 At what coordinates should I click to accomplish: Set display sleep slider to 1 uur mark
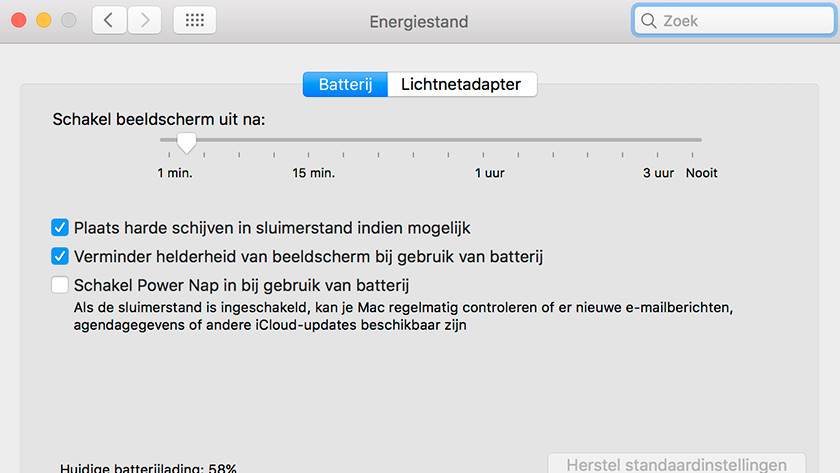click(x=483, y=140)
